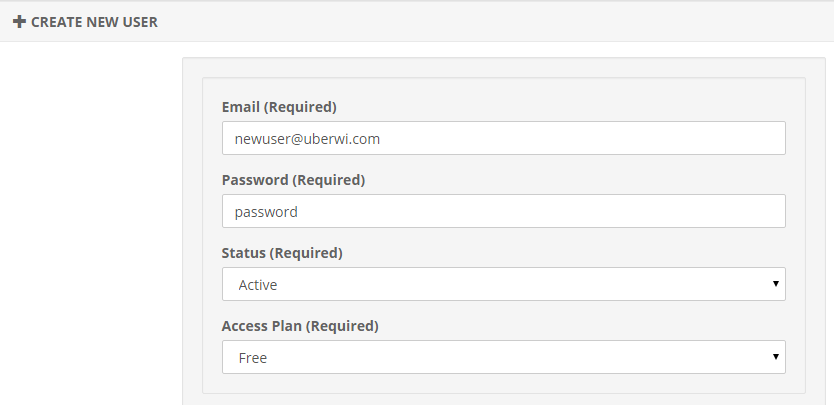Image resolution: width=834 pixels, height=405 pixels.
Task: Click the Status dropdown arrow
Action: (x=775, y=284)
